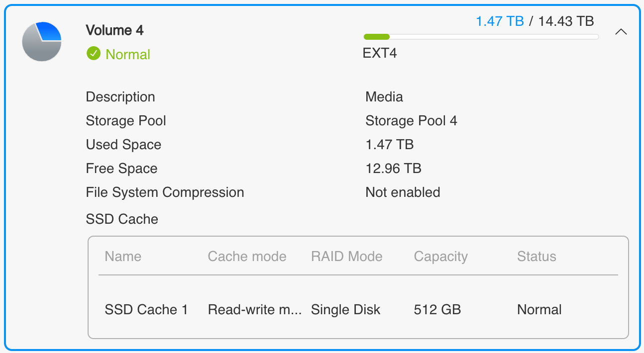Click the Name column header
644x353 pixels.
point(123,257)
